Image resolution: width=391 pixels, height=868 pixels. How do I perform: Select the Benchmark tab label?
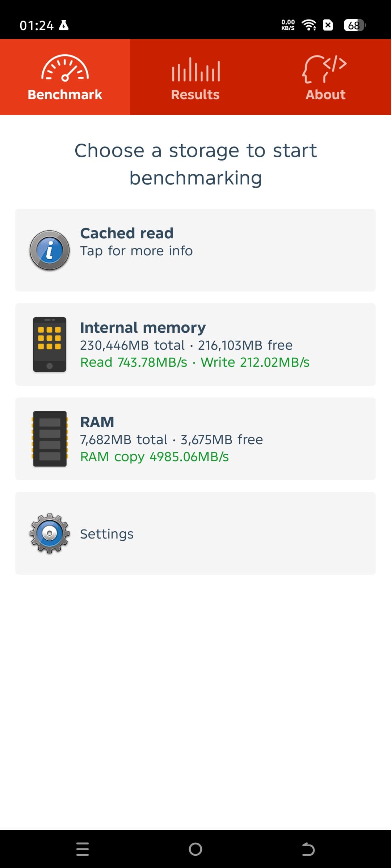pos(65,94)
